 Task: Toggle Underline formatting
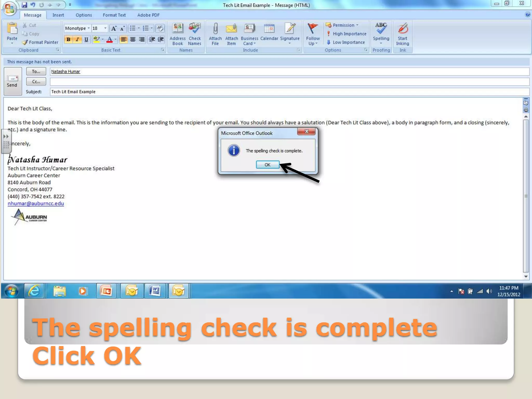pos(86,39)
